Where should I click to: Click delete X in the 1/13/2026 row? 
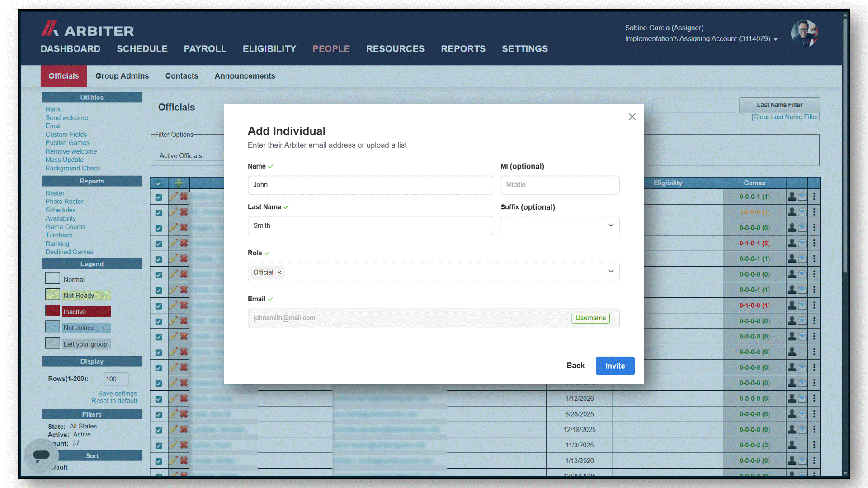(x=184, y=460)
